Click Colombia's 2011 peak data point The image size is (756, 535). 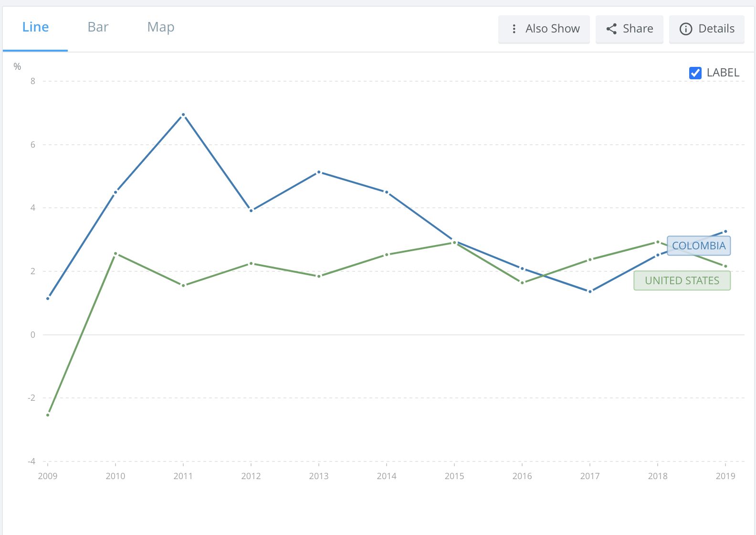click(183, 115)
